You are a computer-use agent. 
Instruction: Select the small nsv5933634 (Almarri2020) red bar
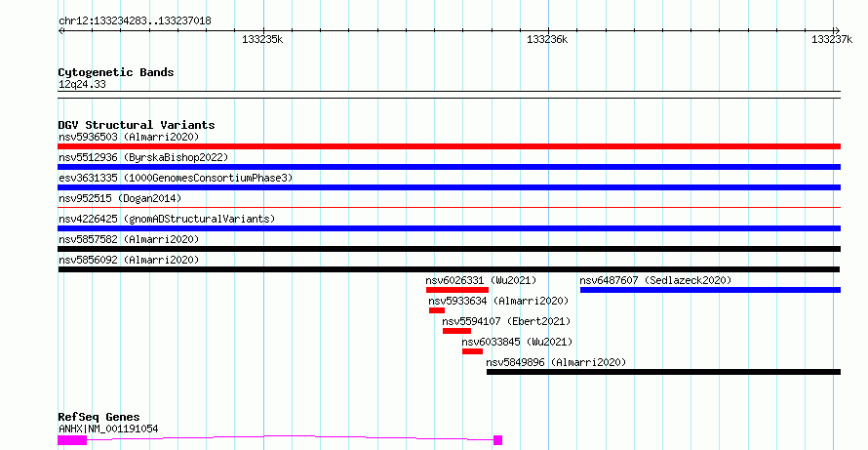pos(437,310)
